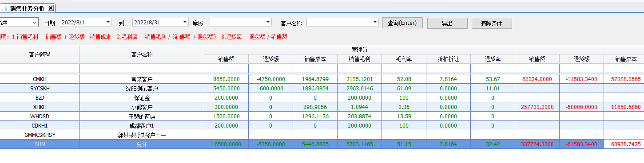Select the CDKH1 row code
Screen dimensions: 644x163
40,125
